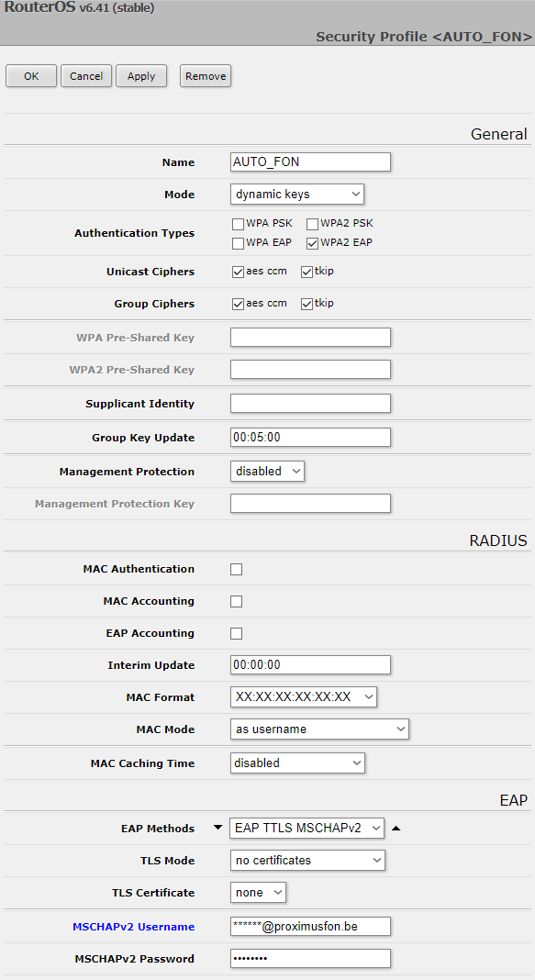Enable MAC Accounting
Image resolution: width=535 pixels, height=980 pixels.
pyautogui.click(x=236, y=601)
